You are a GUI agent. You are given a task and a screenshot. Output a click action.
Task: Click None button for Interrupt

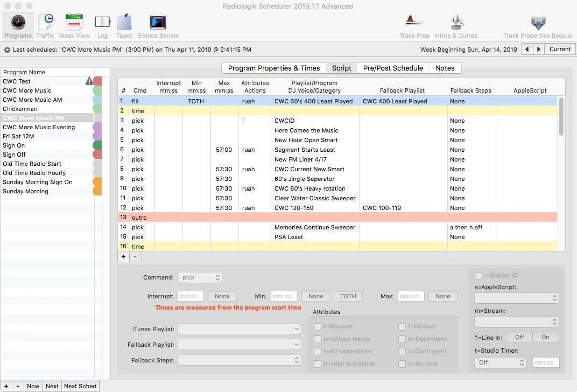[x=222, y=296]
